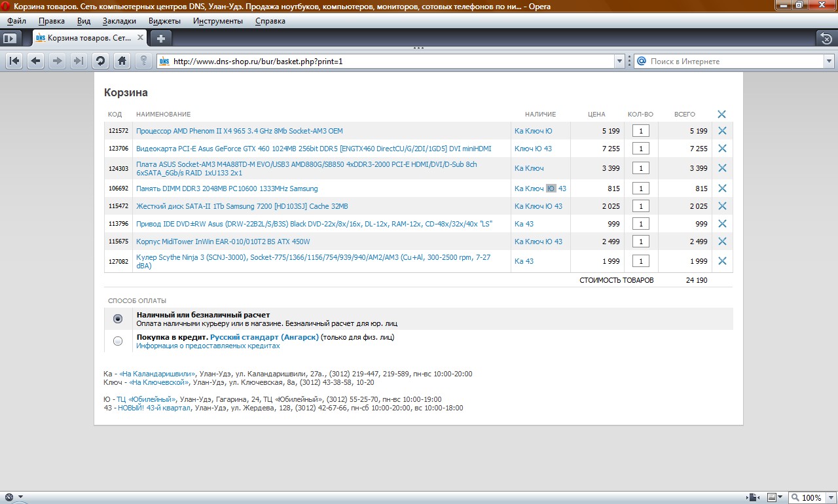The width and height of the screenshot is (838, 504).
Task: Focus the Поиск в Интернете search field
Action: [735, 62]
